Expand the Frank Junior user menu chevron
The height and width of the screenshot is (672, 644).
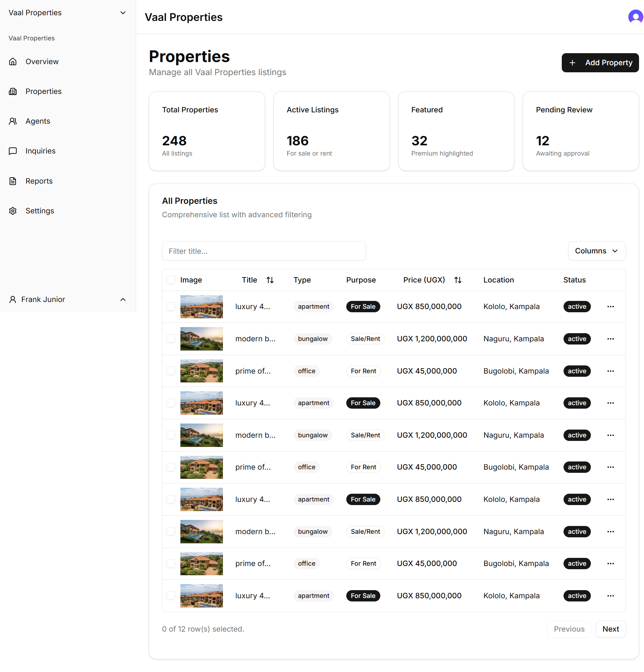[x=123, y=299]
